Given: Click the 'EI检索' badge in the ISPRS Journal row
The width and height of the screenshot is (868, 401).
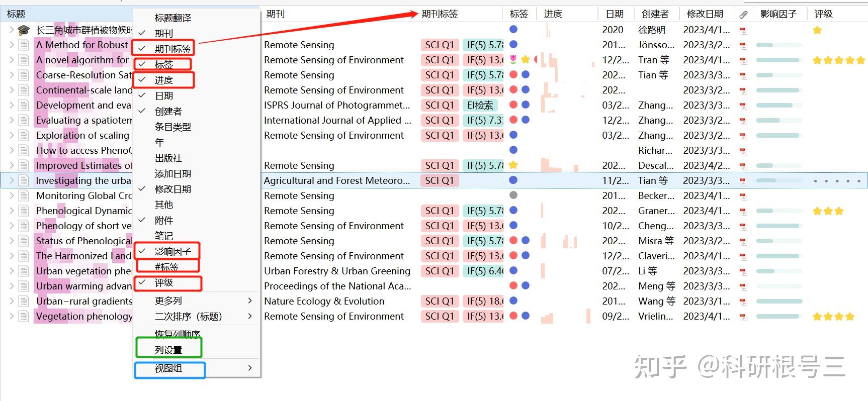Looking at the screenshot, I should point(480,105).
